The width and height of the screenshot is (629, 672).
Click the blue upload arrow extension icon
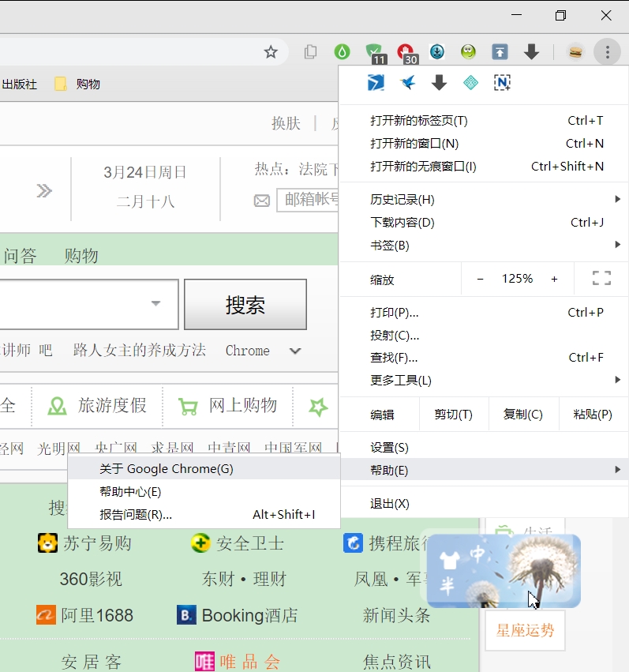pyautogui.click(x=500, y=52)
